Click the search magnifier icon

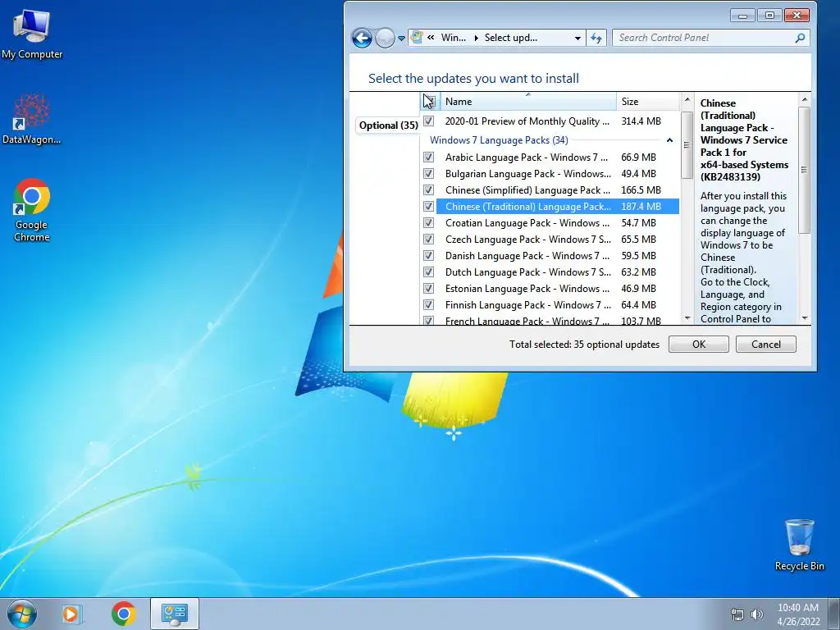800,38
